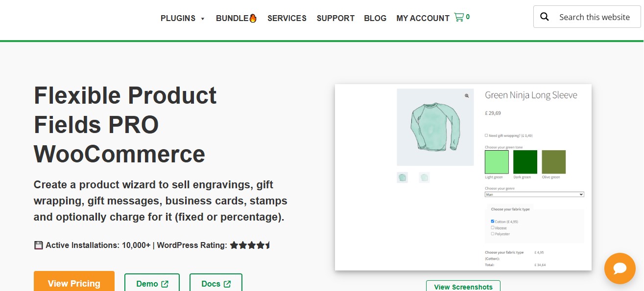Open the chat bubble widget
The height and width of the screenshot is (291, 644).
point(620,268)
